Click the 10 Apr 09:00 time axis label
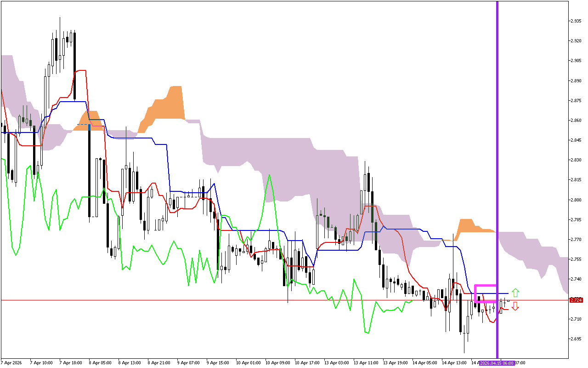 click(277, 363)
